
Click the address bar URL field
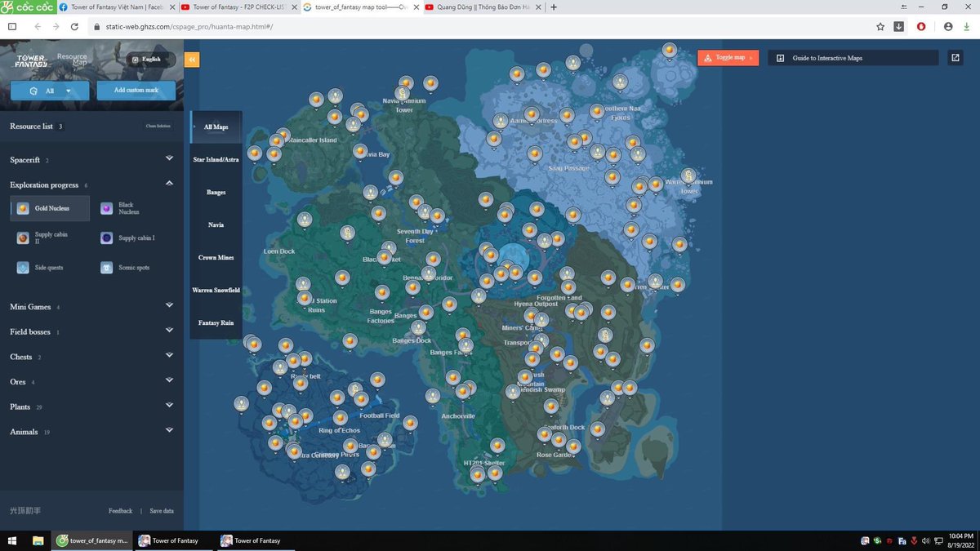pos(482,26)
